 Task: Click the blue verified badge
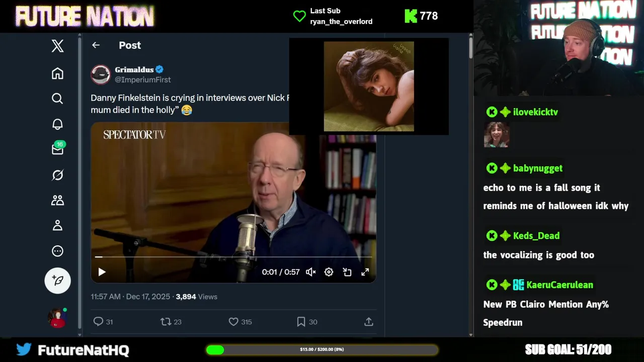coord(159,70)
